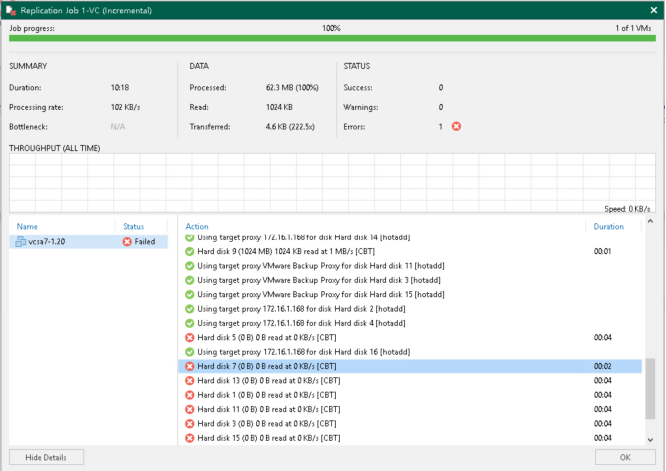Click the 00:02 duration of Hard disk 7

coord(602,366)
